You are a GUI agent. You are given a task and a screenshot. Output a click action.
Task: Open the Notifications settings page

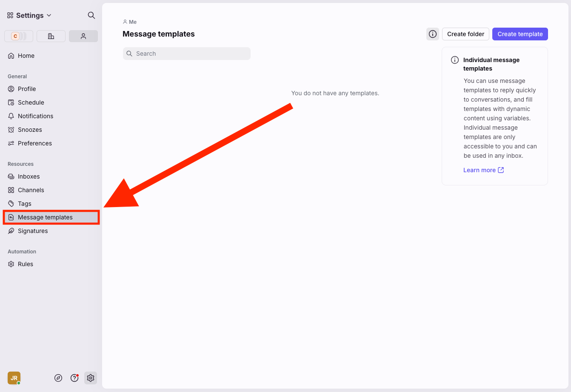pyautogui.click(x=35, y=116)
